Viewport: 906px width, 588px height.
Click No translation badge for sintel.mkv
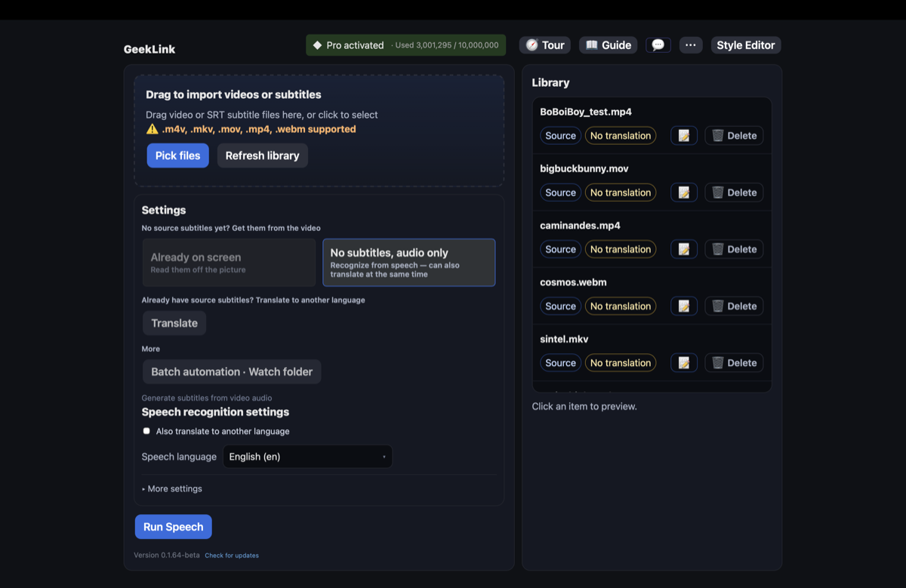(x=621, y=363)
